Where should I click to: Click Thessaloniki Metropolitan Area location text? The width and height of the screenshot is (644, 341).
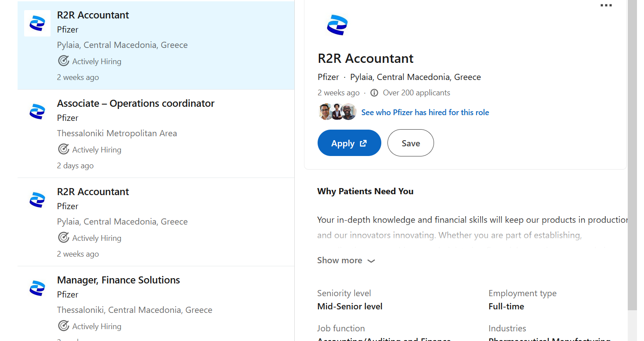click(117, 133)
